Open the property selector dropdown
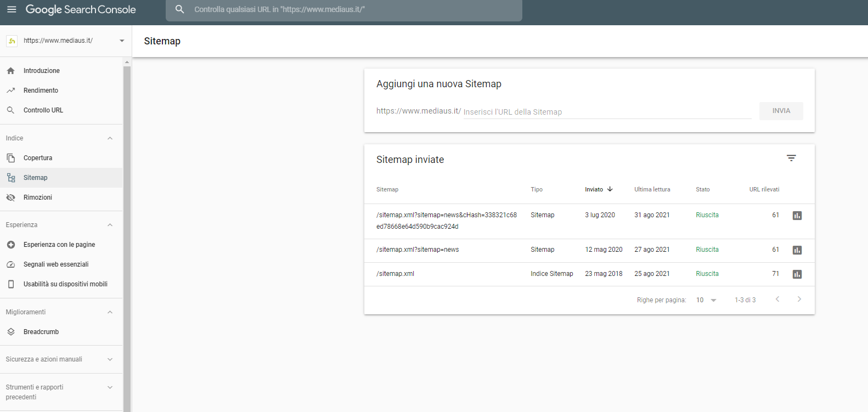 (122, 41)
